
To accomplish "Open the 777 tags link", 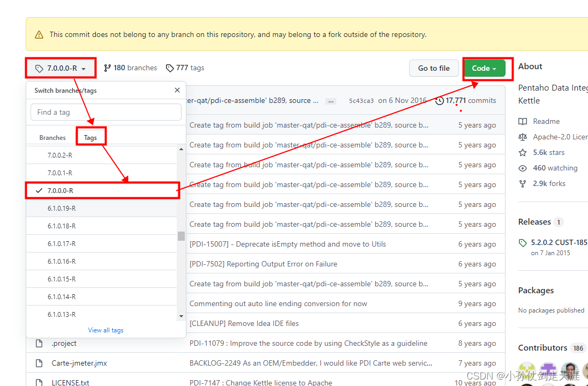I will [185, 68].
